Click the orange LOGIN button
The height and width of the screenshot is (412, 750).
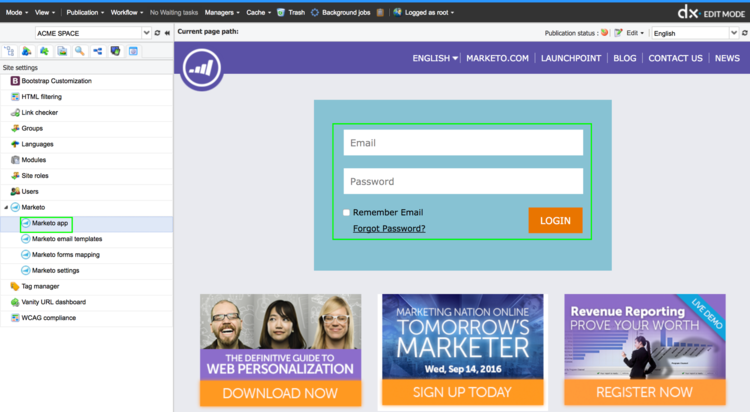(x=555, y=221)
